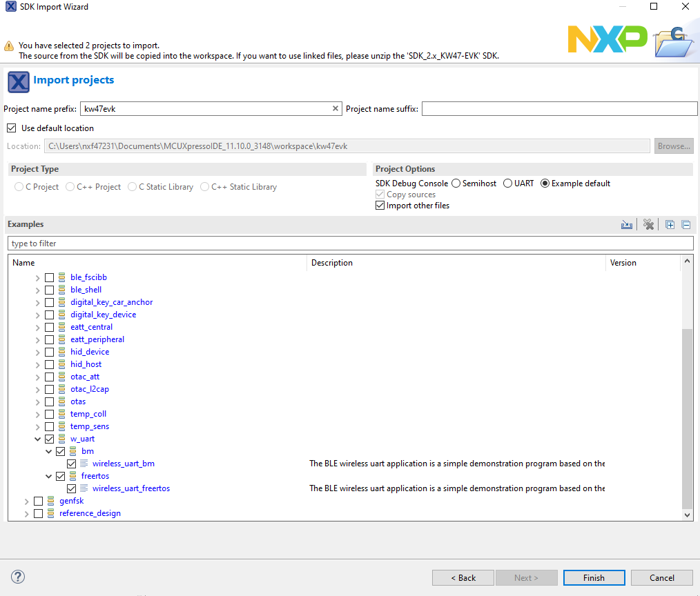Click the genfsk folder stack icon
Viewport: 700px width, 596px height.
tap(51, 501)
